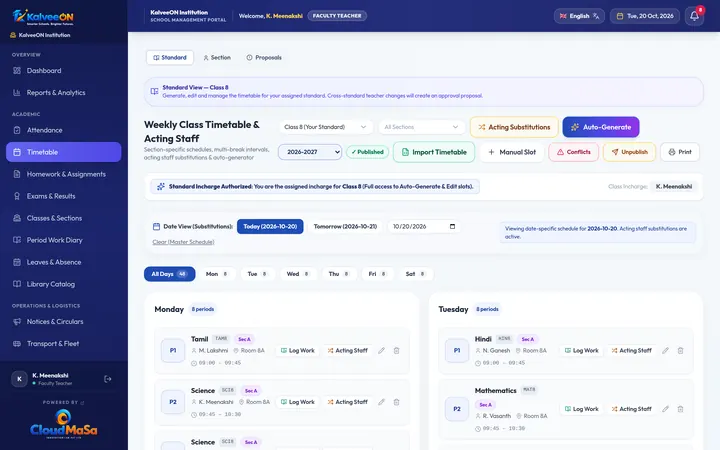The image size is (720, 450).
Task: Add a Manual Slot
Action: 512,152
